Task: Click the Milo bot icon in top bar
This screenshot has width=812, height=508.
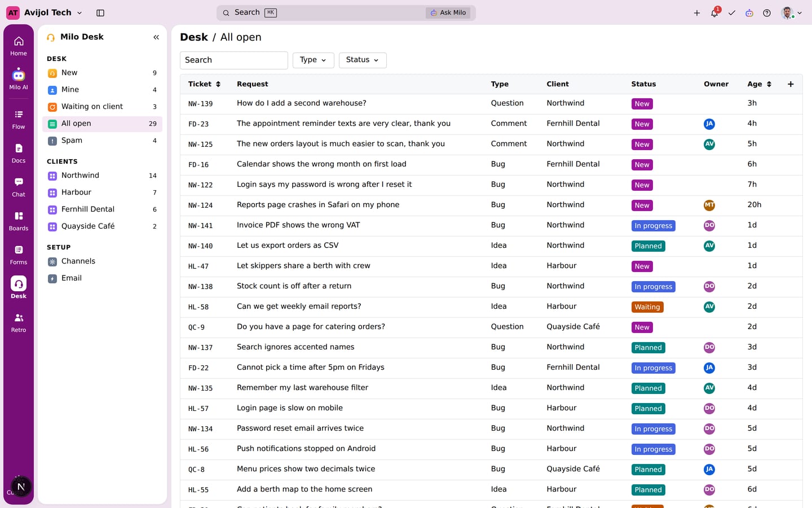Action: coord(749,13)
